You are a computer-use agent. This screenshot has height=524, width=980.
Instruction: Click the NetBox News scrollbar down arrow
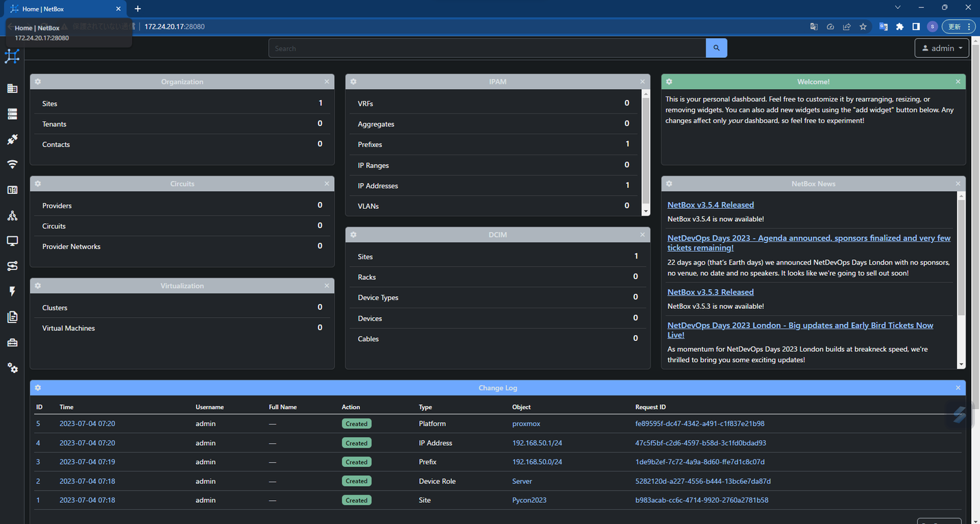coord(962,365)
